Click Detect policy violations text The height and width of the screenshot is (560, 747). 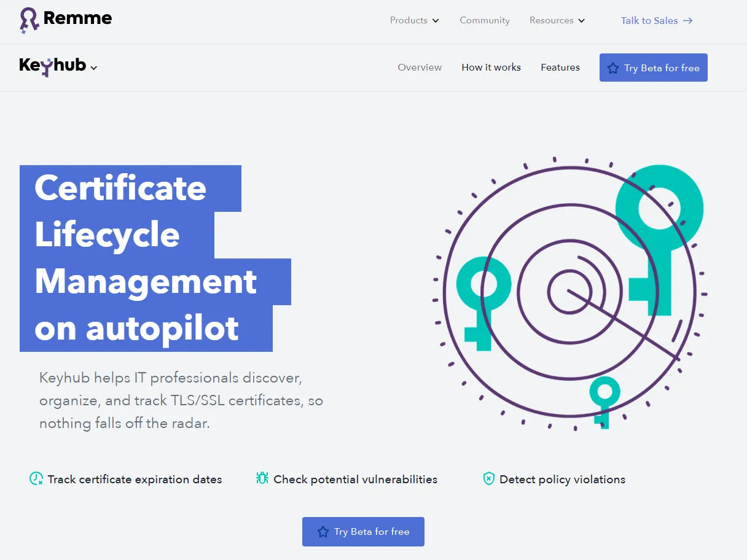coord(563,480)
